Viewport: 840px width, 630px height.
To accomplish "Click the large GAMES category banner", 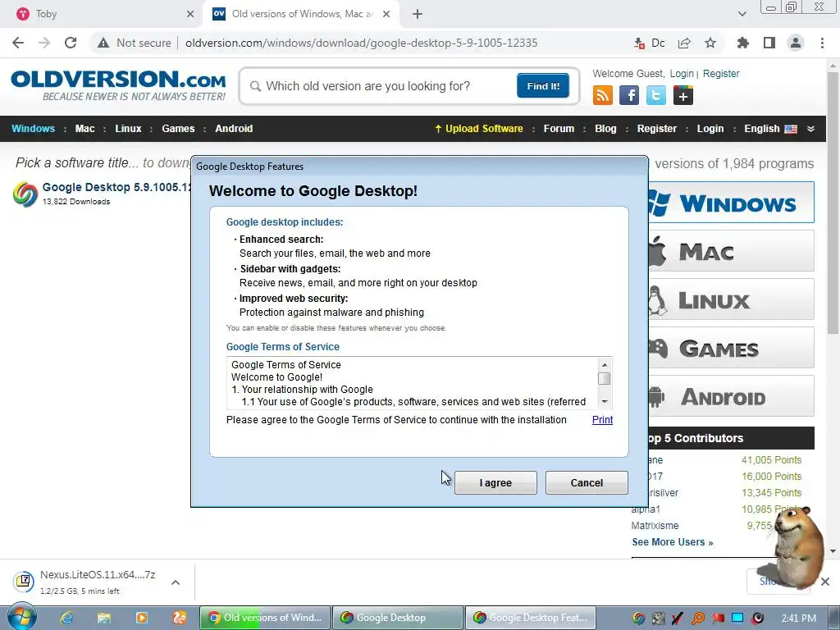I will pyautogui.click(x=731, y=348).
